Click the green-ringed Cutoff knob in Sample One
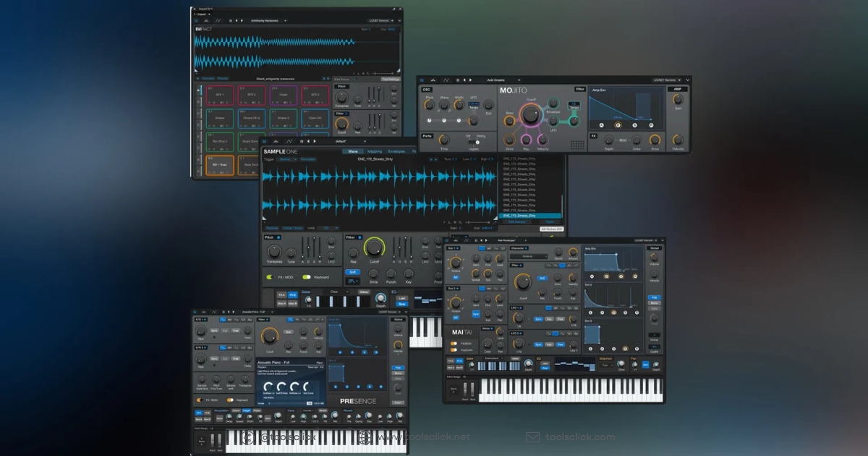This screenshot has height=456, width=868. (374, 248)
